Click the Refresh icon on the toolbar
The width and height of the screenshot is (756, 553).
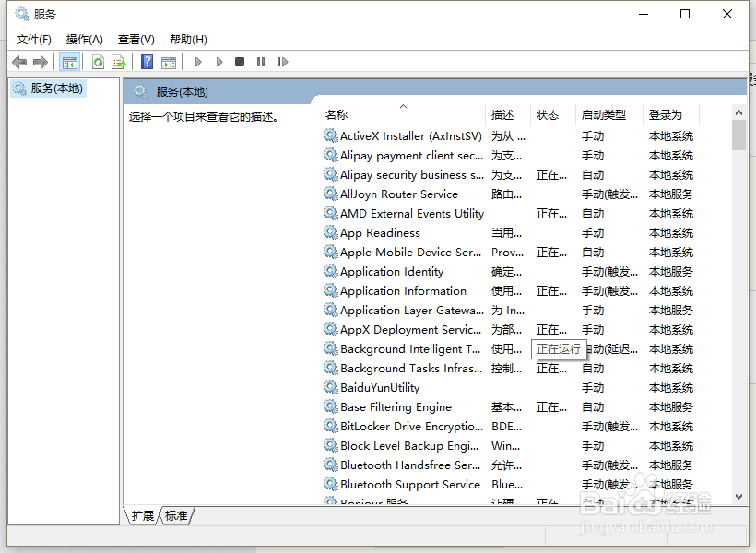(97, 61)
